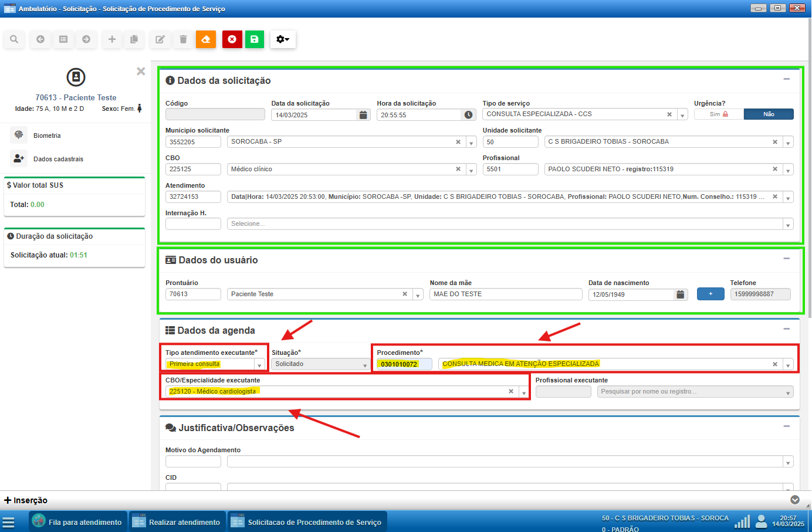Click the search magnifier toolbar icon

click(x=14, y=39)
